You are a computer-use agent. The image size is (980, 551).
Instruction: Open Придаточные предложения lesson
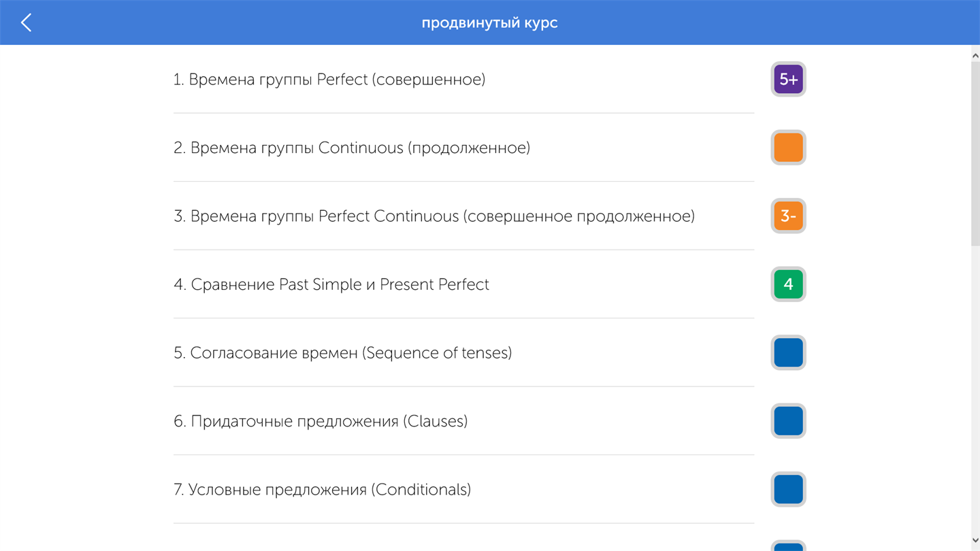click(x=321, y=421)
